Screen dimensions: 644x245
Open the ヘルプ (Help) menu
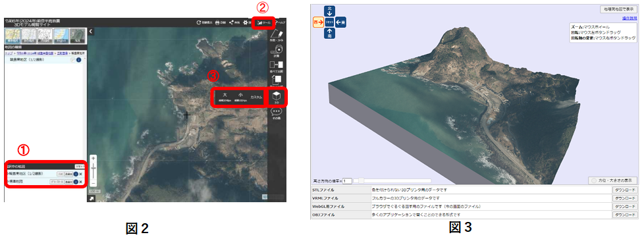tap(280, 22)
